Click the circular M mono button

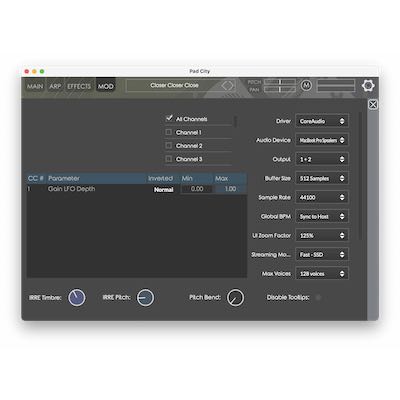(x=306, y=86)
